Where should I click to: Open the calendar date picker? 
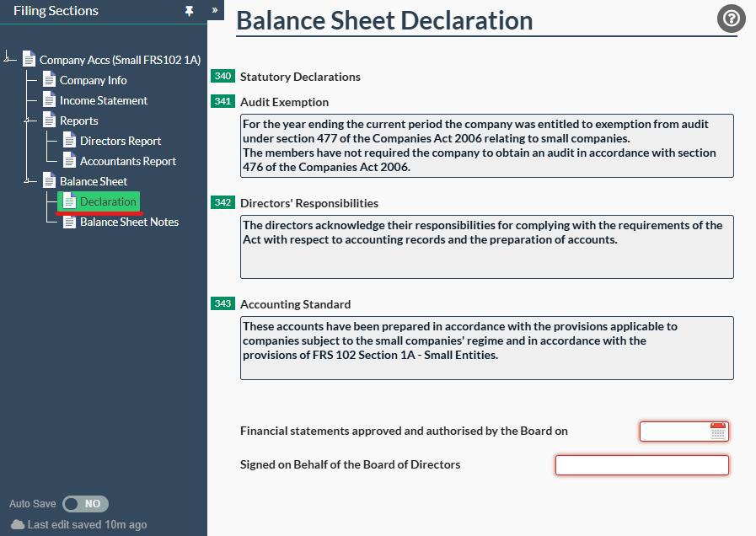(717, 431)
